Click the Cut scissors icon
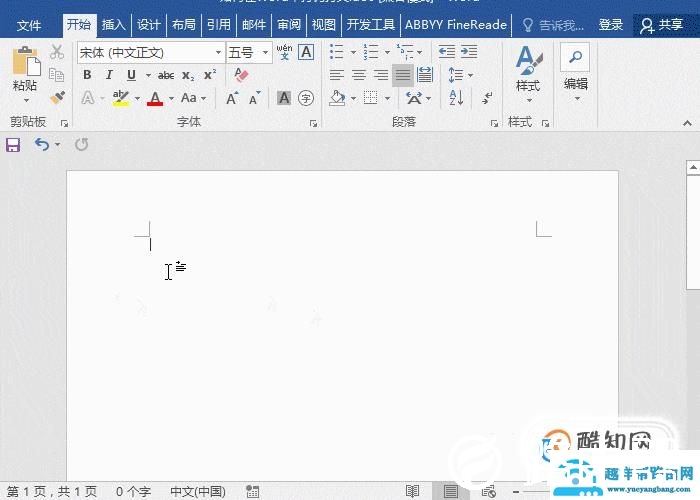The image size is (700, 500). (57, 52)
